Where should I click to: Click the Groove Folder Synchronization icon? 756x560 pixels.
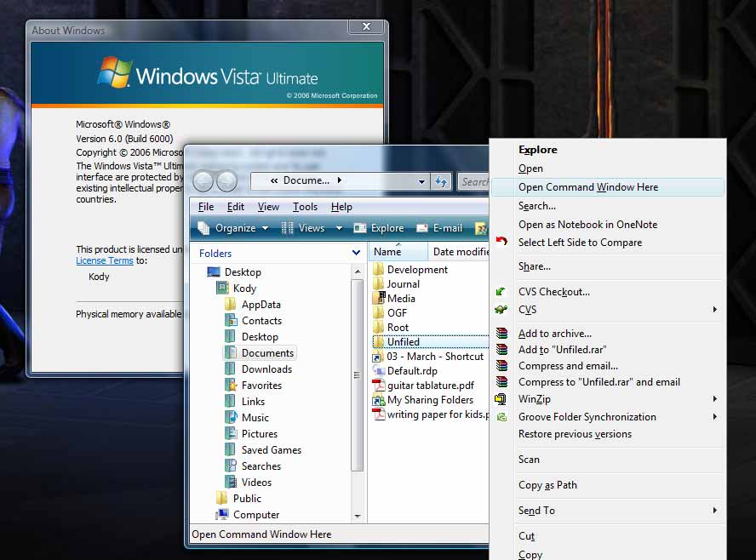501,417
